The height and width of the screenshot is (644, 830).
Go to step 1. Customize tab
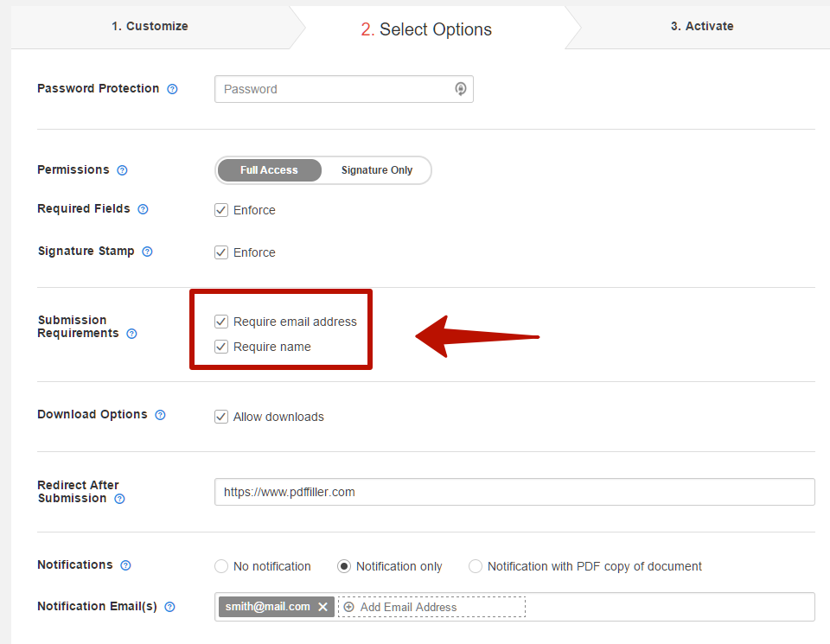[150, 27]
